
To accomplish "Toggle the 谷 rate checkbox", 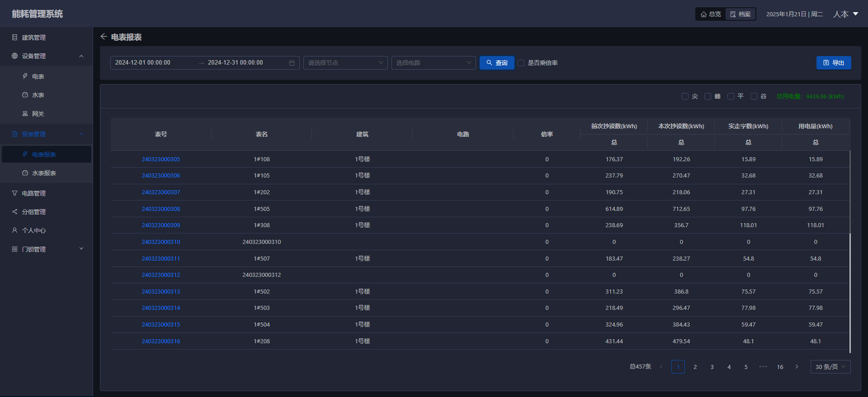I will coord(754,96).
